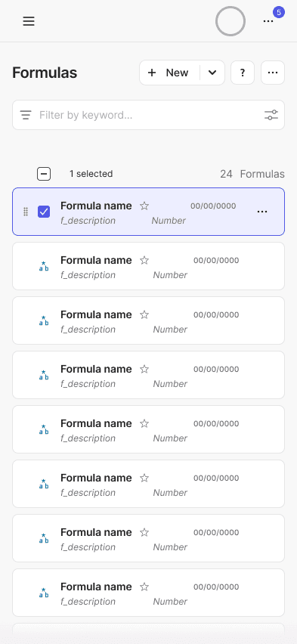Screen dimensions: 297x644
Task: Expand the New button dropdown arrow
Action: (212, 73)
